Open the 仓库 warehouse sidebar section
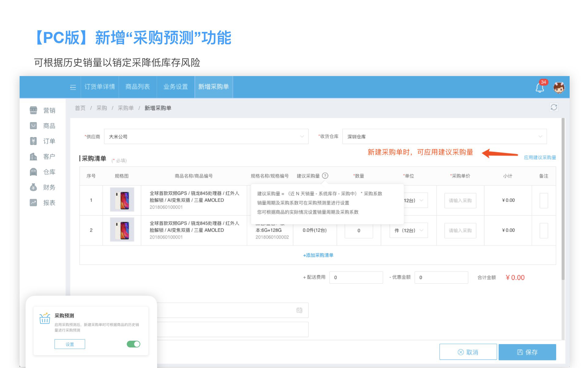Screen dimensions: 588x368 pos(43,172)
